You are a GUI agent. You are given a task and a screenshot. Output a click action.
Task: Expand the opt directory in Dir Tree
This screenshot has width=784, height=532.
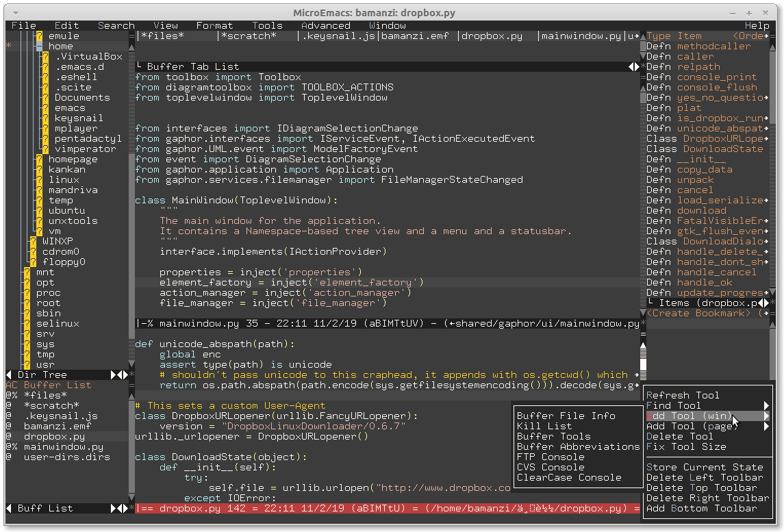tap(27, 283)
